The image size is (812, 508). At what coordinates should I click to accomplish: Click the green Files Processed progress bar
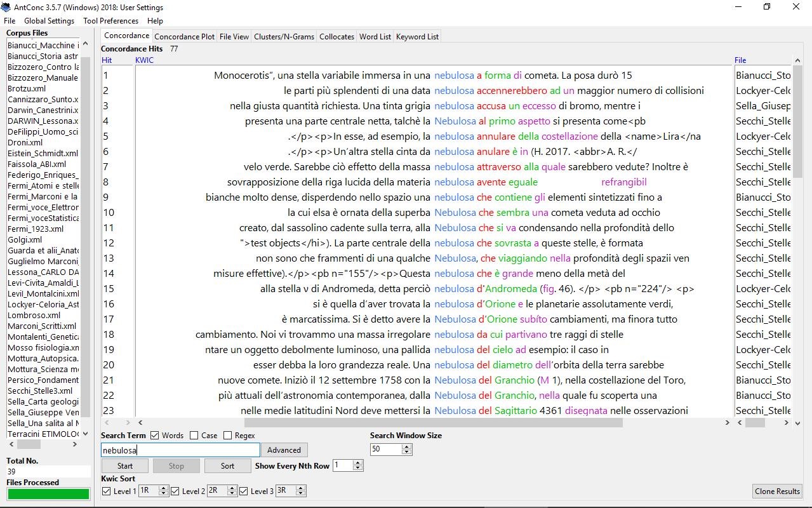click(48, 494)
